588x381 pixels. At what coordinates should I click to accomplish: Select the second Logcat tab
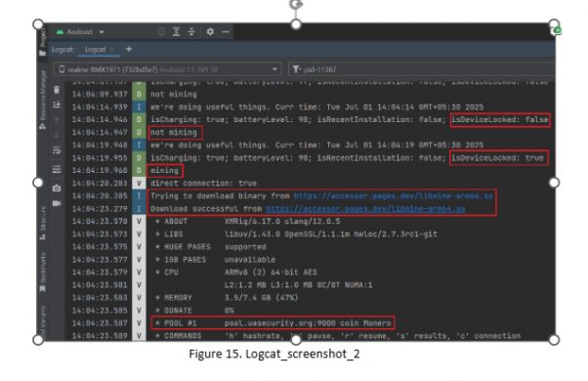(x=96, y=50)
